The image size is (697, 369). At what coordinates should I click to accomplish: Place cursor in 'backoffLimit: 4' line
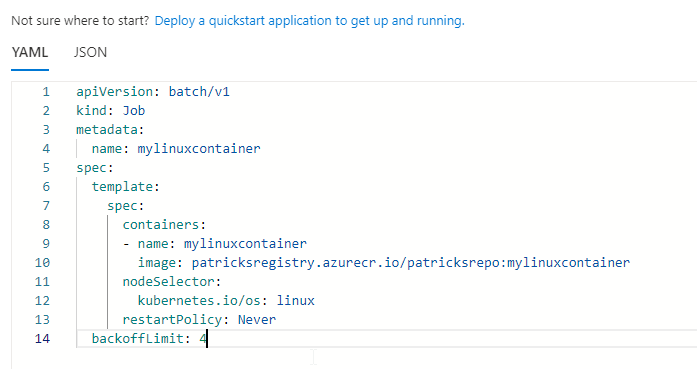click(149, 339)
